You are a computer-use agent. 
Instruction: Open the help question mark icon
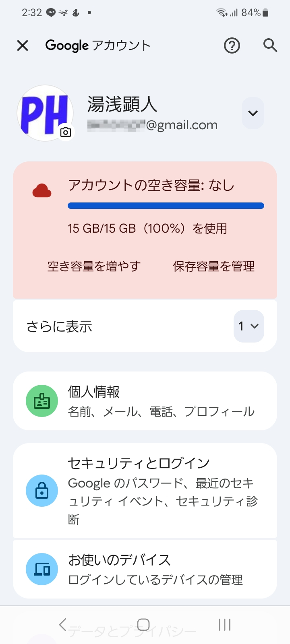(x=232, y=45)
